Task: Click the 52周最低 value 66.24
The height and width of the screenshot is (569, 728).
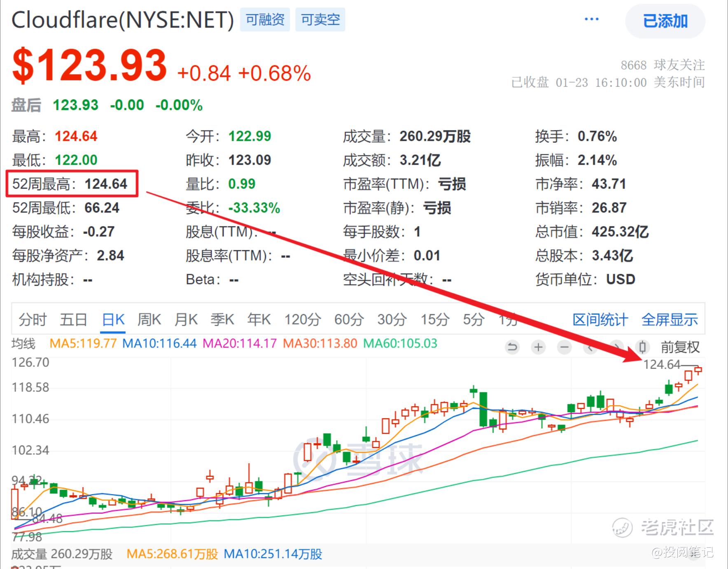Action: coord(102,208)
